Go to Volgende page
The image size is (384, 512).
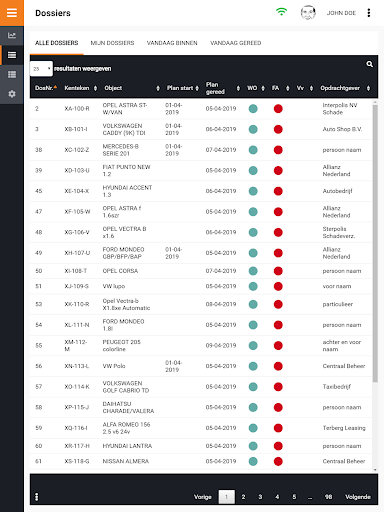pos(358,497)
